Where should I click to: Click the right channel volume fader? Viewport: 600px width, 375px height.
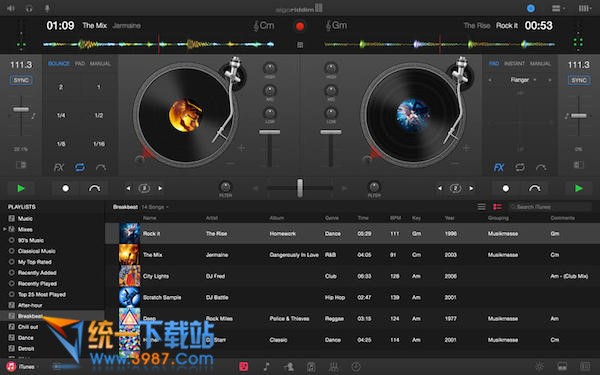(x=331, y=132)
